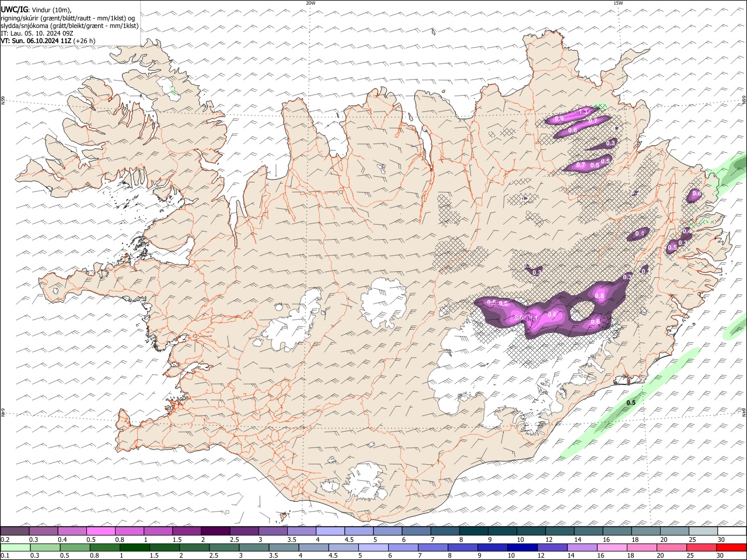Select the 0.3 swatch in the purple legend row
747x560 pixels.
click(x=43, y=531)
